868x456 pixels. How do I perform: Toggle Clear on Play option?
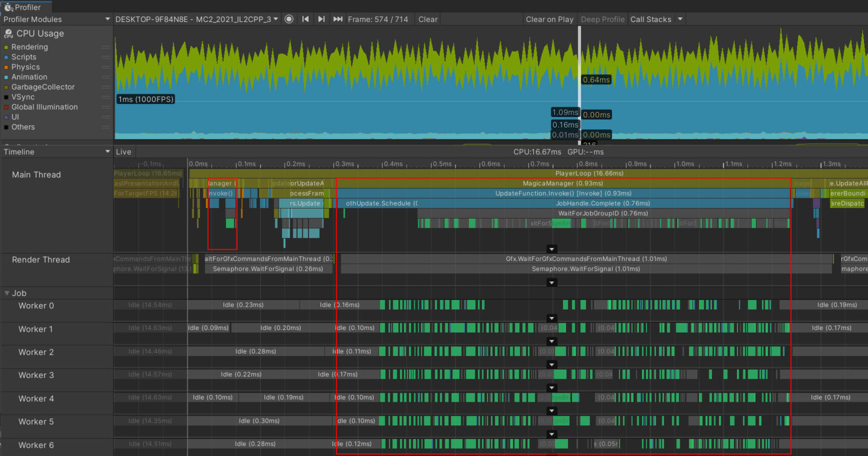click(549, 19)
